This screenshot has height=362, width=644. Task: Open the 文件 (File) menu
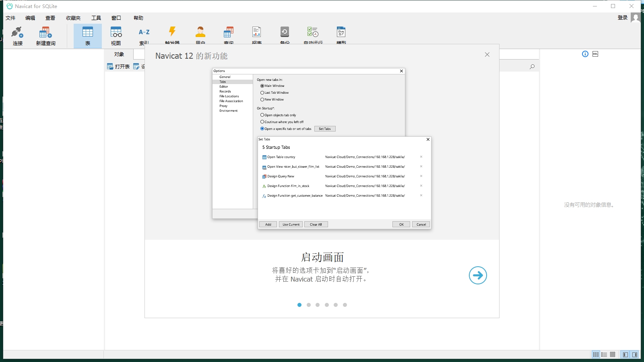(10, 18)
